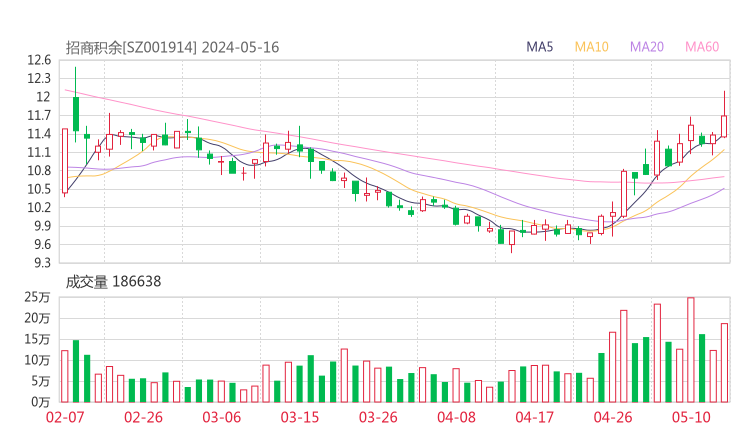The width and height of the screenshot is (740, 440).
Task: Click the 12.6 price axis value
Action: tap(39, 60)
